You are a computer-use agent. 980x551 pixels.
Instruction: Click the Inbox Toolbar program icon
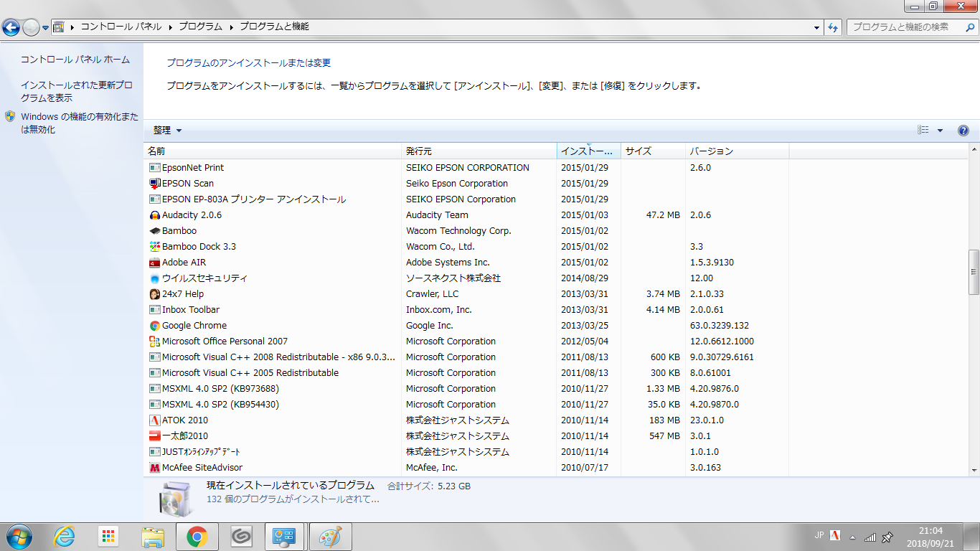tap(154, 310)
